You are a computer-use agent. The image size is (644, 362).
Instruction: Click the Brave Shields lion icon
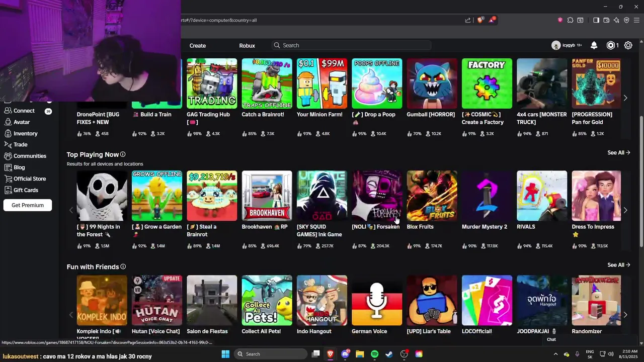point(480,20)
